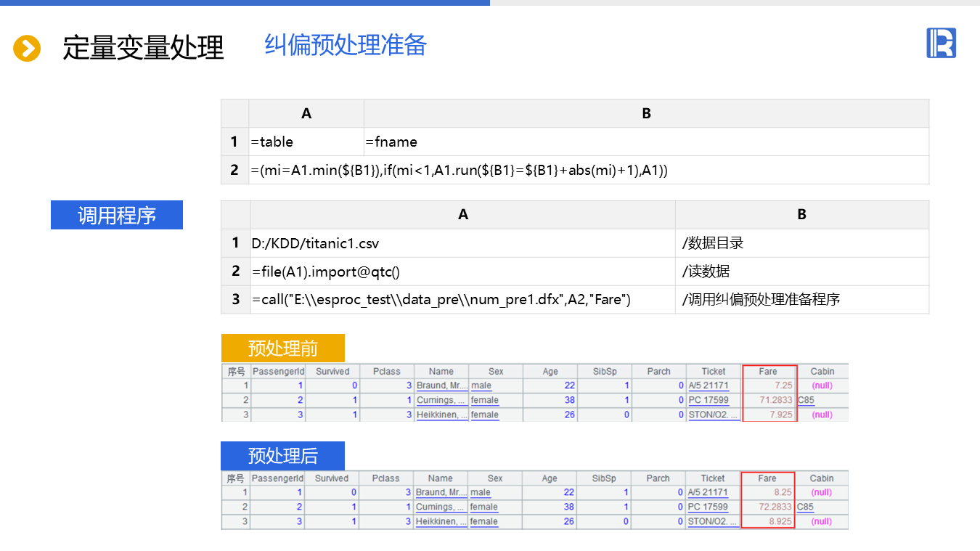Select the 纠偏预处理准备 subtitle text
The height and width of the screenshot is (551, 980).
pyautogui.click(x=346, y=45)
